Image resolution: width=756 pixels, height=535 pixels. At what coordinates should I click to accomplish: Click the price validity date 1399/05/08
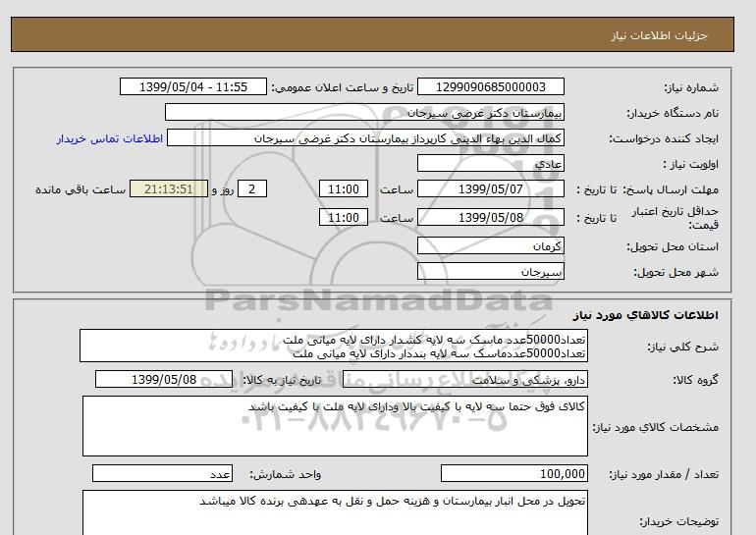click(490, 217)
